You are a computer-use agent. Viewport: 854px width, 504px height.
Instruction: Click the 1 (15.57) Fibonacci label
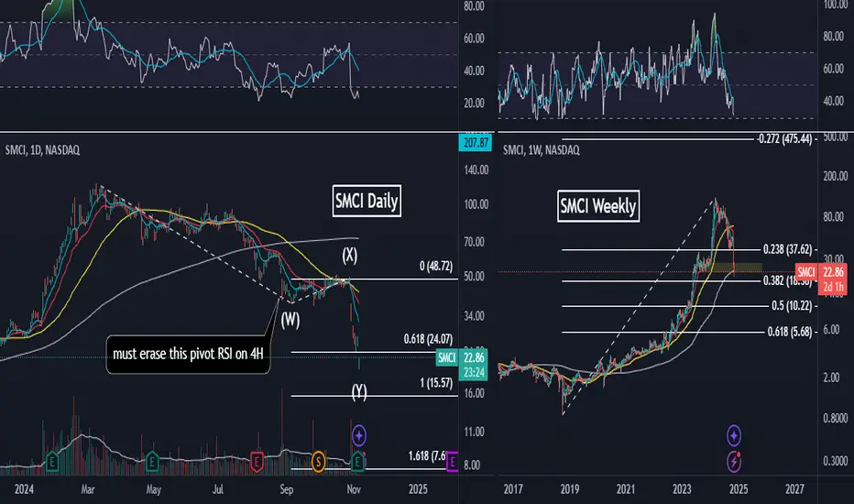pyautogui.click(x=436, y=383)
